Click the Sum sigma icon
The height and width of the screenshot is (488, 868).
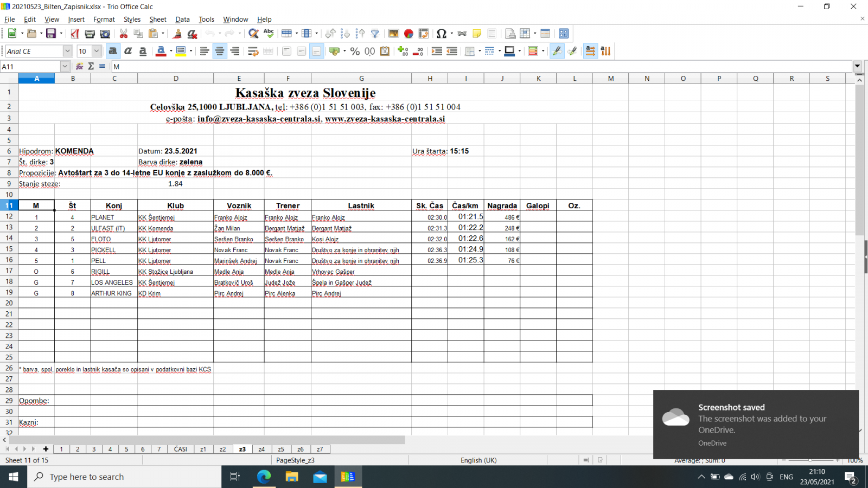click(91, 66)
